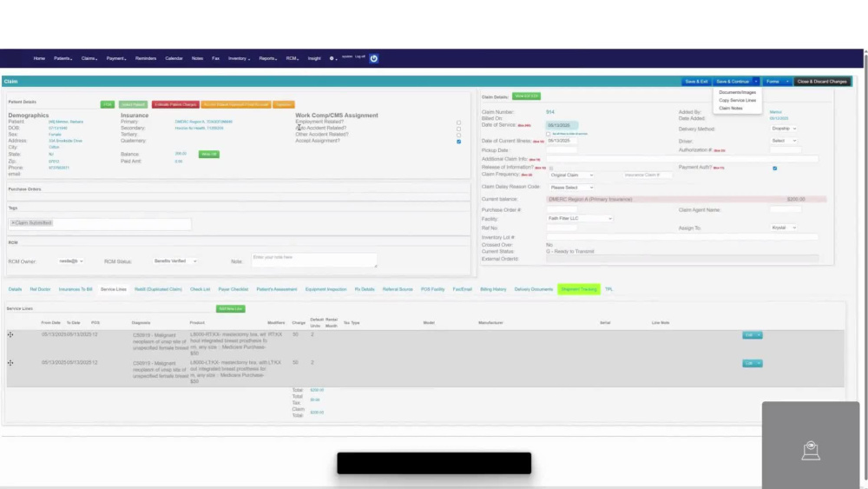This screenshot has height=489, width=868.
Task: Open the Driver select dropdown
Action: click(783, 141)
